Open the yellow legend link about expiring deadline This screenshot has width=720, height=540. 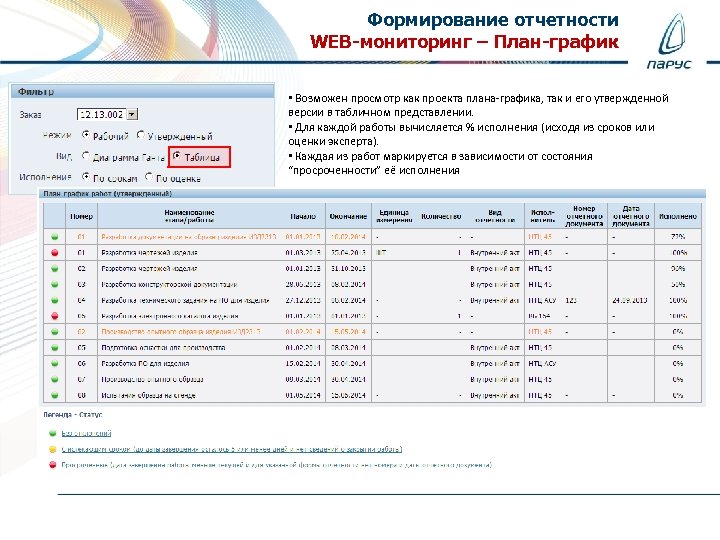(x=232, y=449)
